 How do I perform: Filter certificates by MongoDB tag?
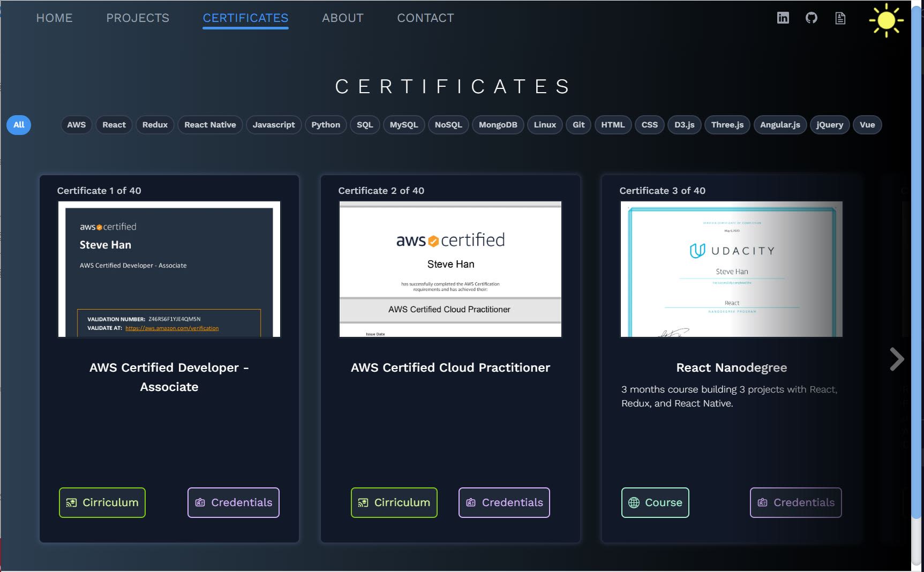point(498,125)
